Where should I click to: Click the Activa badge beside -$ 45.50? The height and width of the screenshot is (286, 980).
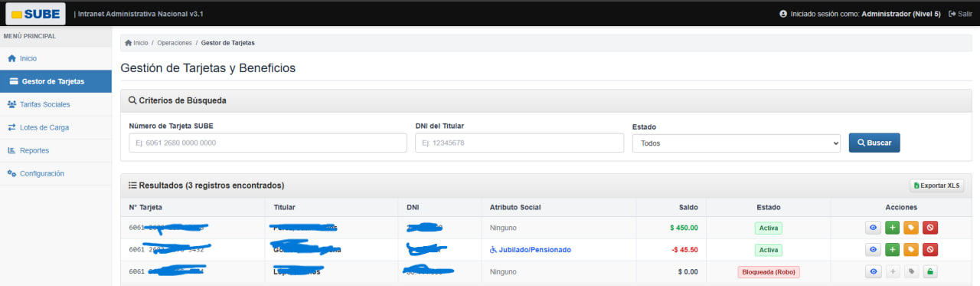click(x=768, y=250)
